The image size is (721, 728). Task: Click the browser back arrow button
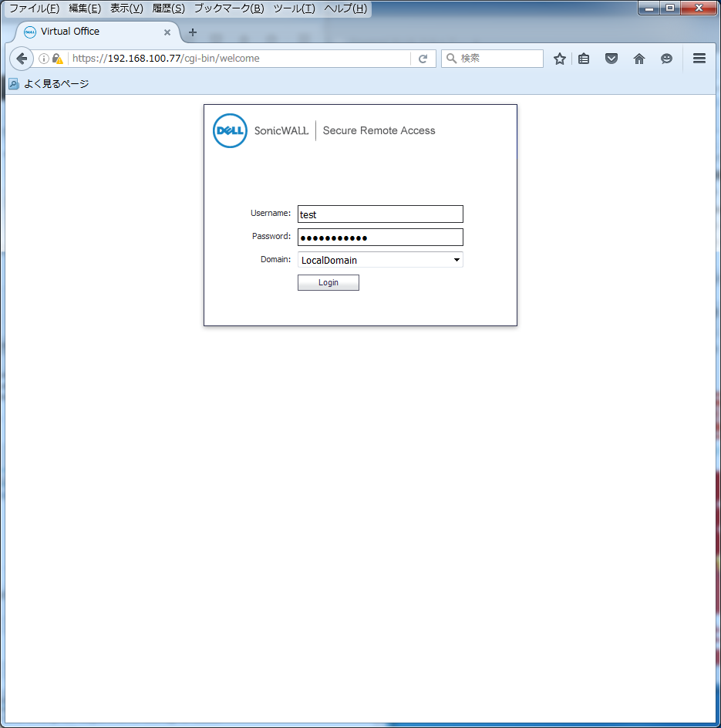click(x=22, y=59)
